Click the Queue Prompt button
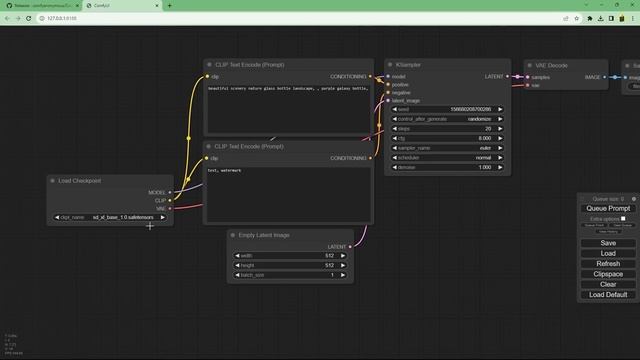The height and width of the screenshot is (360, 640). tap(608, 209)
